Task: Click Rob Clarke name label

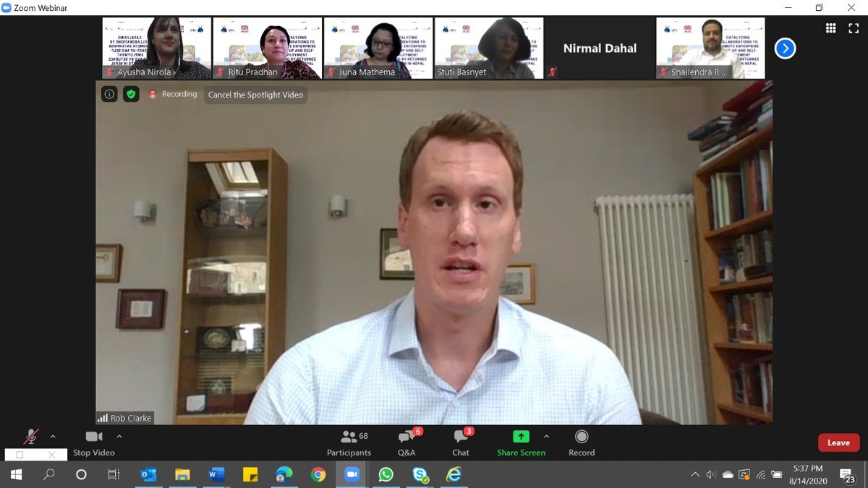Action: (124, 418)
